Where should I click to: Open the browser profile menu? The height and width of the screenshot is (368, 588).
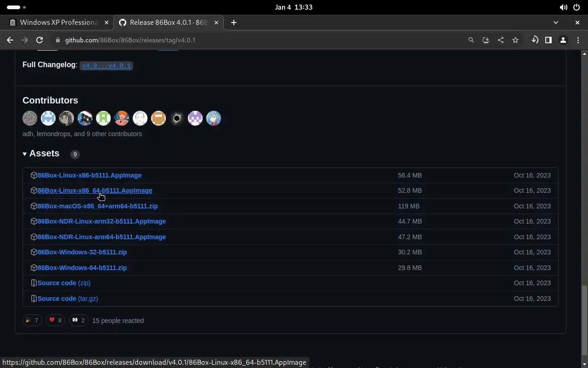click(563, 40)
